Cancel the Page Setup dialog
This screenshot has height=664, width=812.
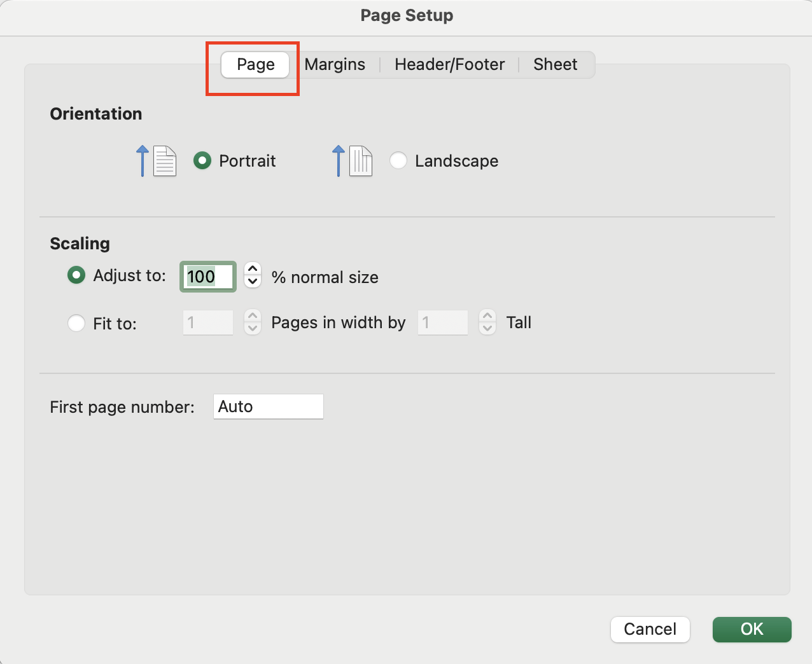tap(650, 629)
